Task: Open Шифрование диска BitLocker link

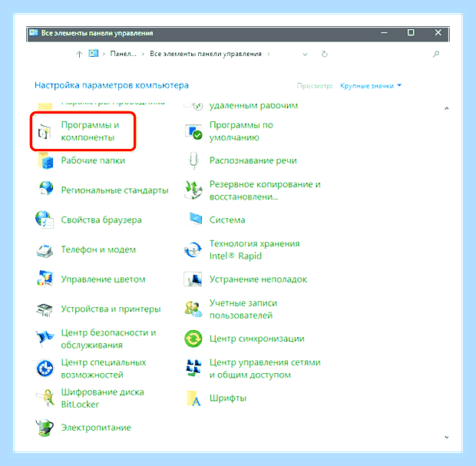Action: 103,398
